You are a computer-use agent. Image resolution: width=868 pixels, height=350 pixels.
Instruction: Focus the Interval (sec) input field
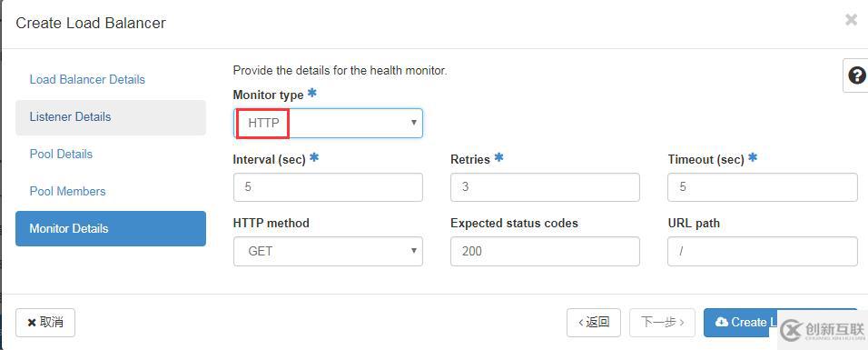(x=328, y=187)
